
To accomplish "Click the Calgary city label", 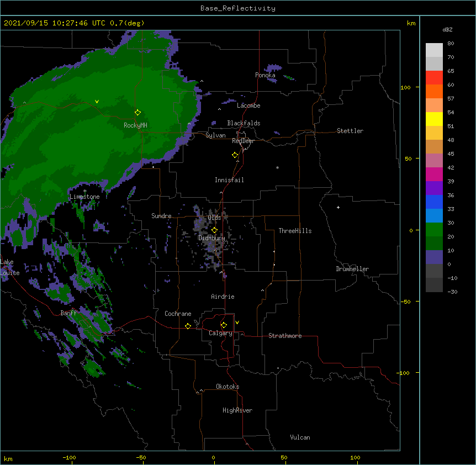I will pos(220,333).
